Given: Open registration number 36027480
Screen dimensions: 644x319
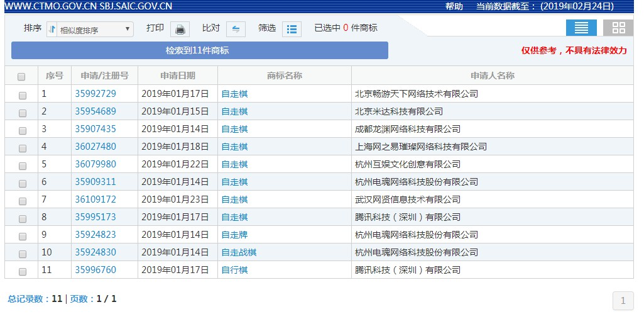Looking at the screenshot, I should click(96, 147).
